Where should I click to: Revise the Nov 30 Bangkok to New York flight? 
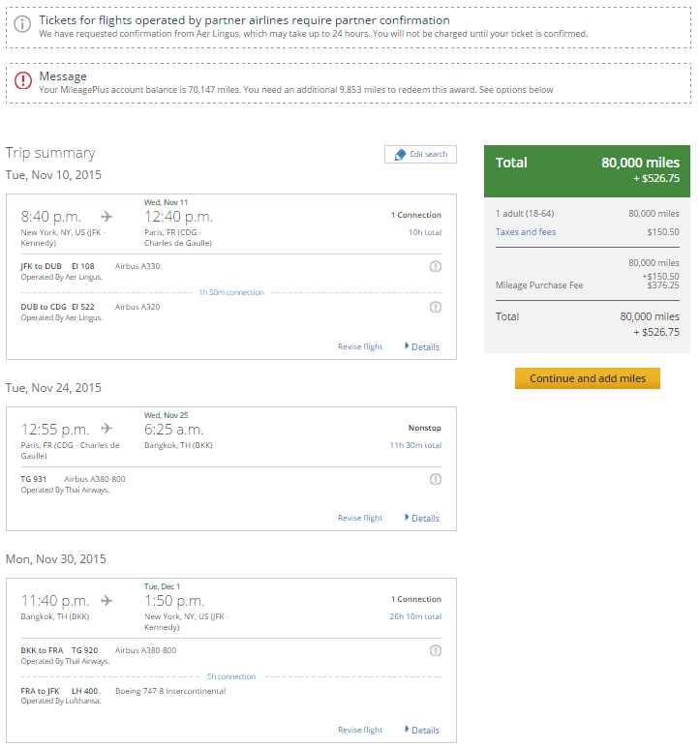[x=360, y=730]
